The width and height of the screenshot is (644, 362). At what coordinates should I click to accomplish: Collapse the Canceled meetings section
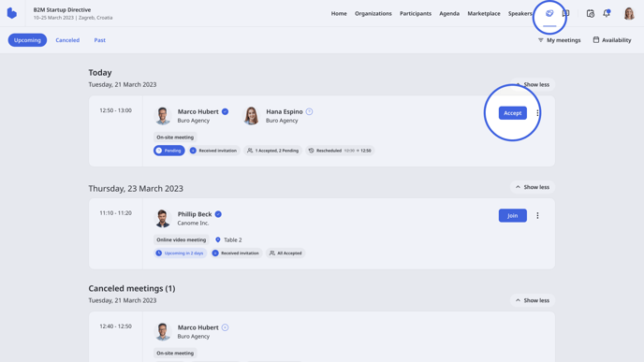coord(533,300)
